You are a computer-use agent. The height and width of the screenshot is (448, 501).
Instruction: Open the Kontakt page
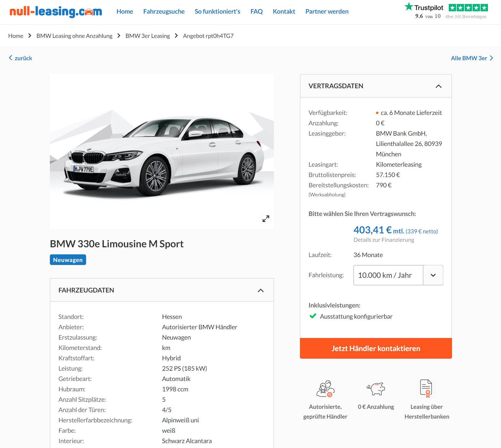coord(284,11)
